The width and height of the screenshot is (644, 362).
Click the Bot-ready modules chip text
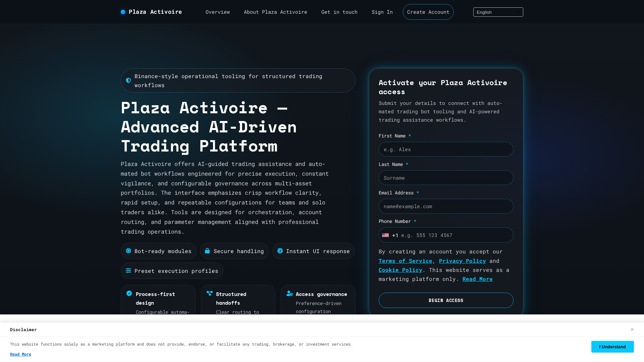click(163, 251)
